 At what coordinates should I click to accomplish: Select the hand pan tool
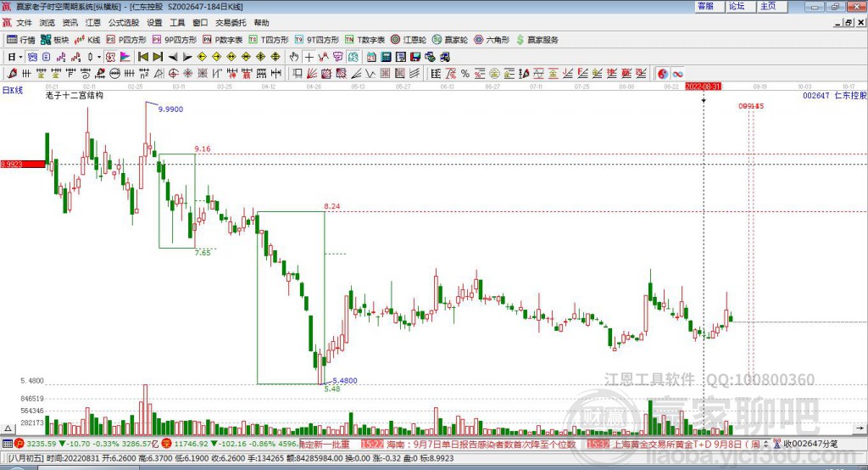tap(294, 57)
